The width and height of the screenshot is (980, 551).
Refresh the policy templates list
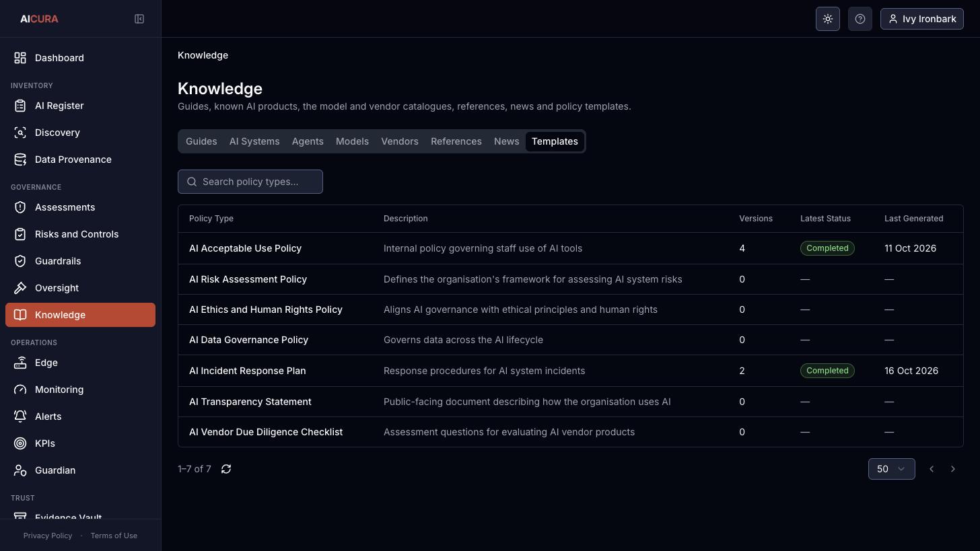click(226, 469)
